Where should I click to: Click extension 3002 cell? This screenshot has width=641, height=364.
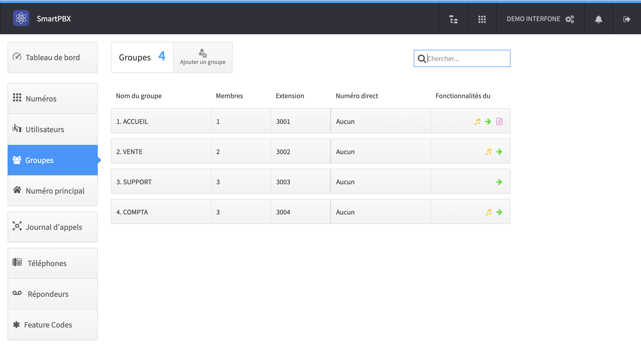coord(300,151)
